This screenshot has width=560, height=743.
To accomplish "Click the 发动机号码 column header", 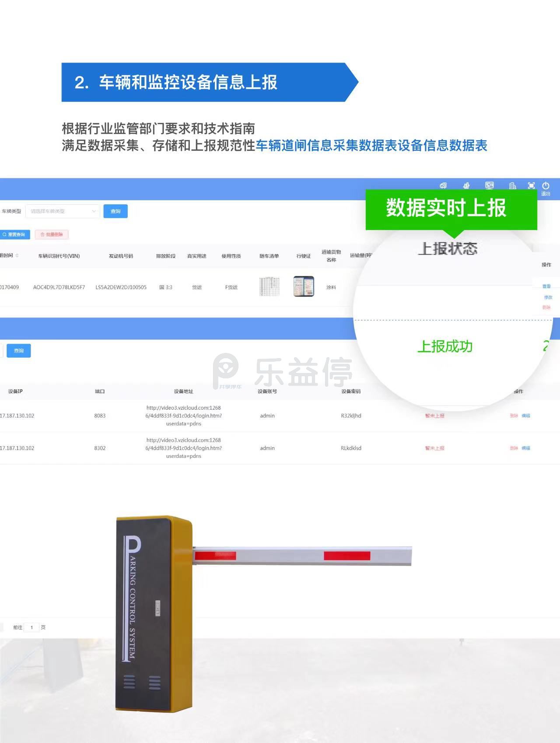I will coord(121,256).
